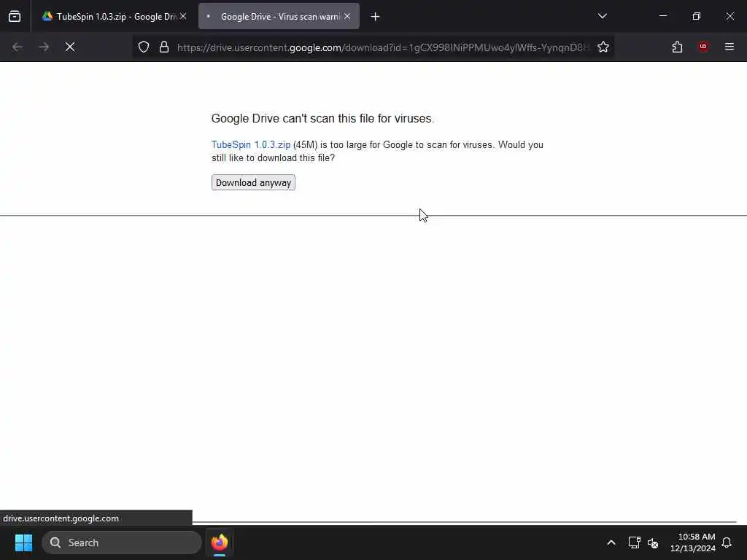
Task: Close the Virus scan warning tab
Action: (347, 17)
